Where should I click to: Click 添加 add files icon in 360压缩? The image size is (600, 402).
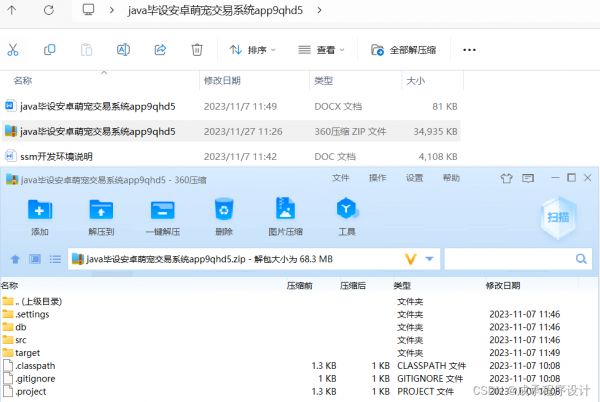40,217
